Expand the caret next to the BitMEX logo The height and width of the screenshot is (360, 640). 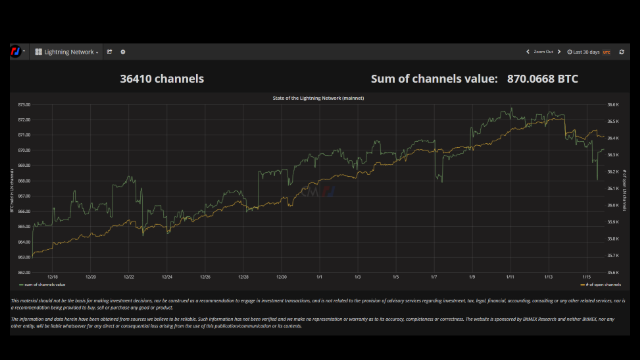pos(24,51)
